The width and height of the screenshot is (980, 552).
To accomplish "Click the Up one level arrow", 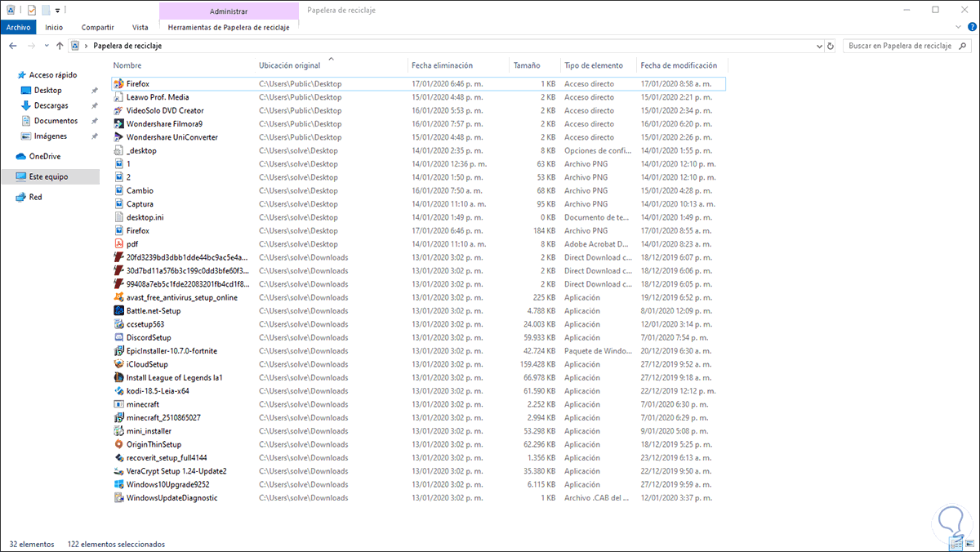I will 60,46.
